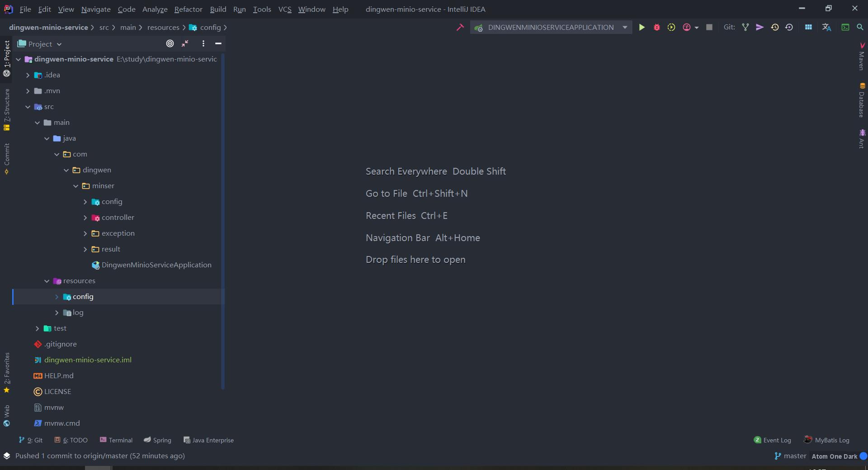The width and height of the screenshot is (868, 470).
Task: Expand the test folder
Action: pos(37,328)
